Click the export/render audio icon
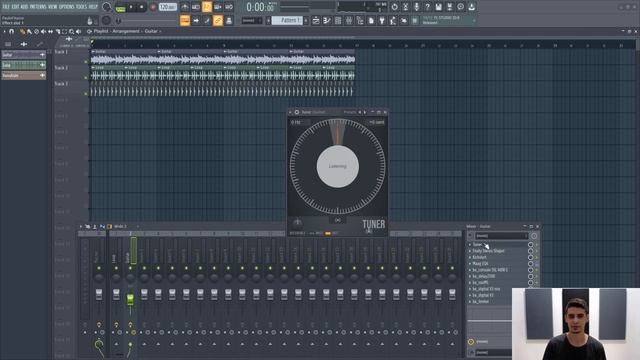 coord(449,7)
